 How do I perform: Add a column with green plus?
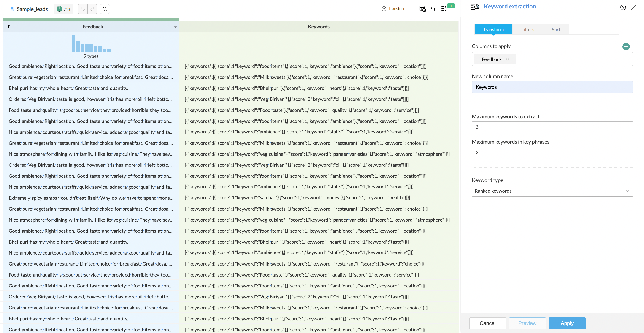tap(626, 46)
